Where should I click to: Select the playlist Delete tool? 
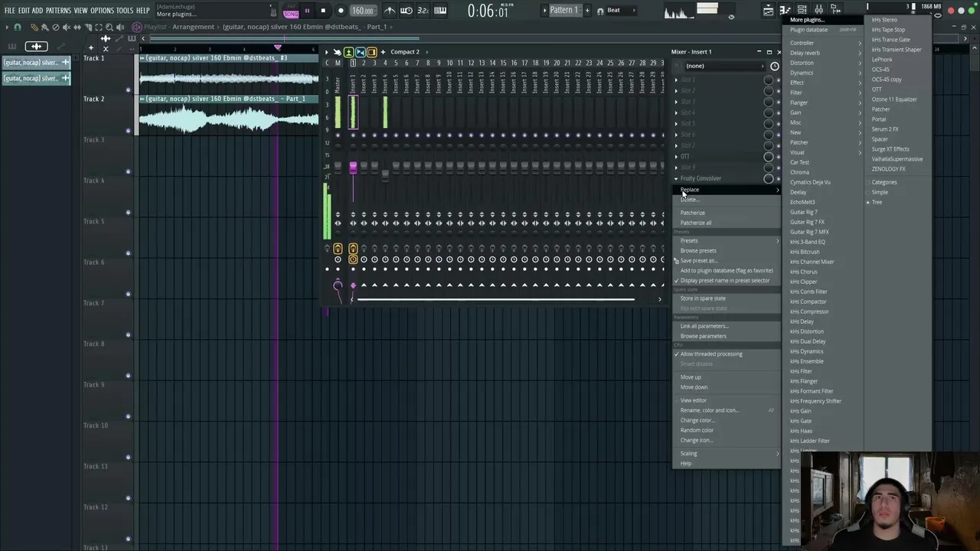pos(55,27)
